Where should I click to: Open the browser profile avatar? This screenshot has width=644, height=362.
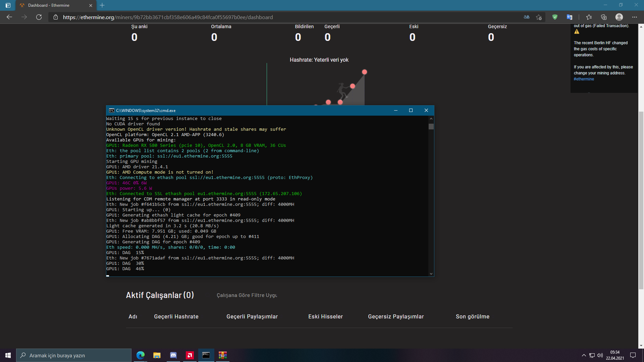pyautogui.click(x=619, y=17)
